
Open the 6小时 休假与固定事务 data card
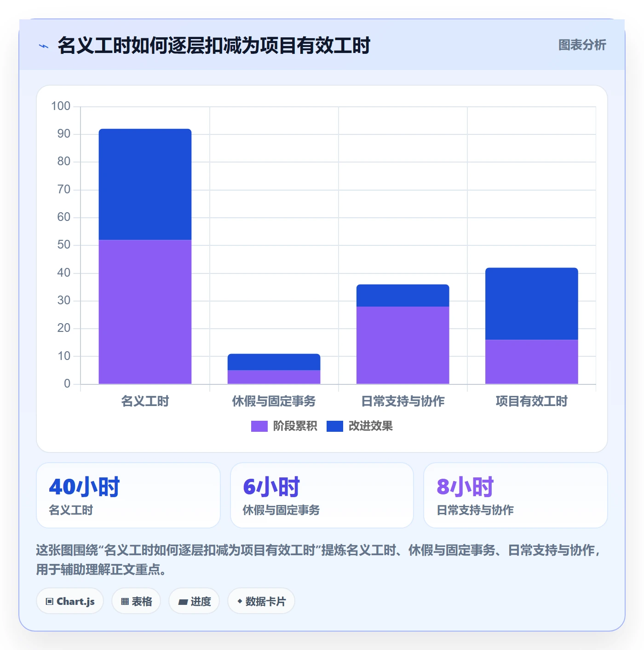tap(322, 495)
